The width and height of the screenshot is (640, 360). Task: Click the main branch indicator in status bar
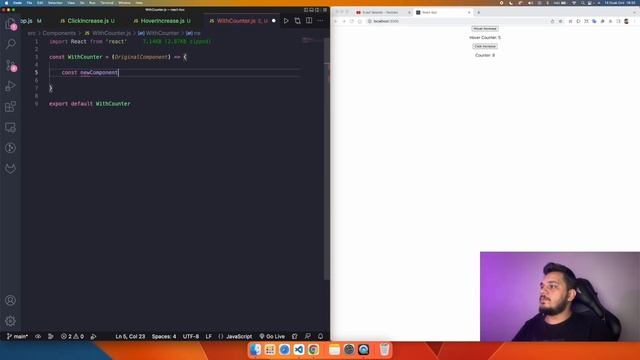(17, 336)
